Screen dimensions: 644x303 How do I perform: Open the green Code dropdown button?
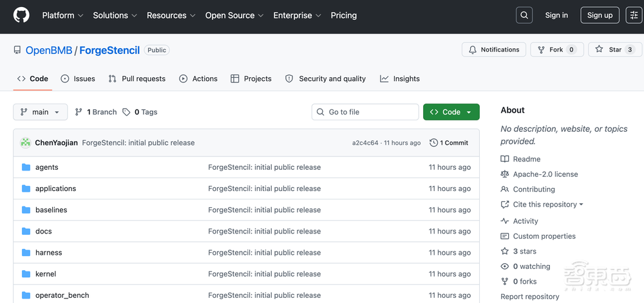click(451, 112)
